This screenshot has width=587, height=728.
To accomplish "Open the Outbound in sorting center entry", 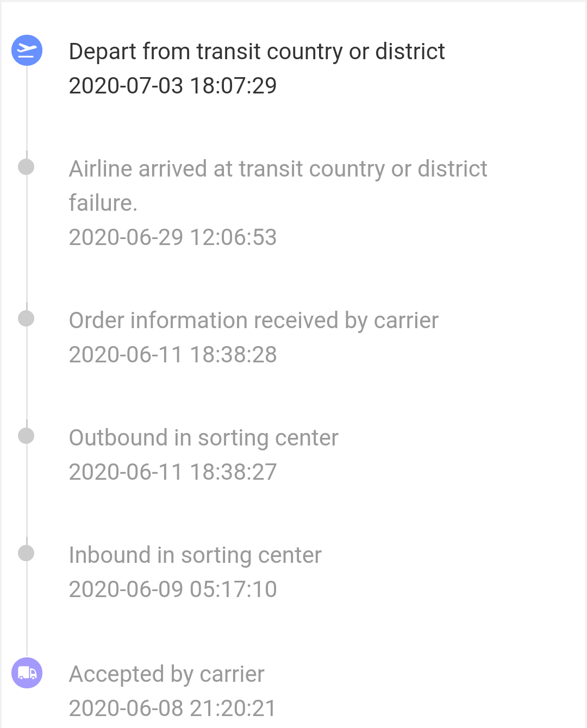I will pos(203,438).
